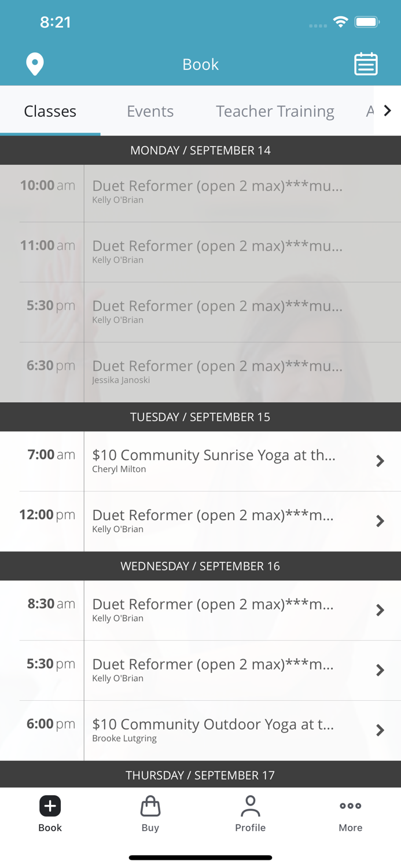Open Wednesday 8:30 am Duet Reformer class
The image size is (401, 868).
pyautogui.click(x=213, y=610)
